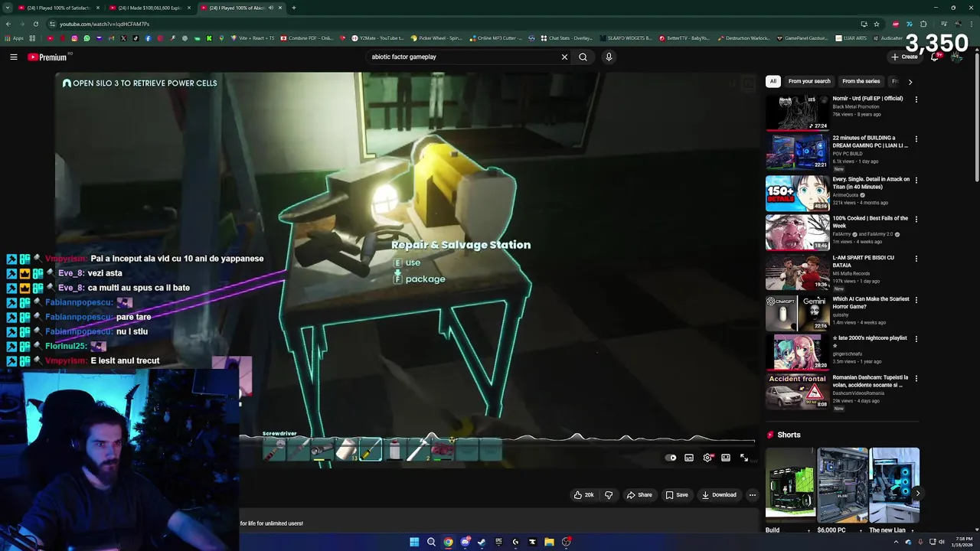Bookmark this page with the star
The image size is (980, 551).
pos(877,24)
